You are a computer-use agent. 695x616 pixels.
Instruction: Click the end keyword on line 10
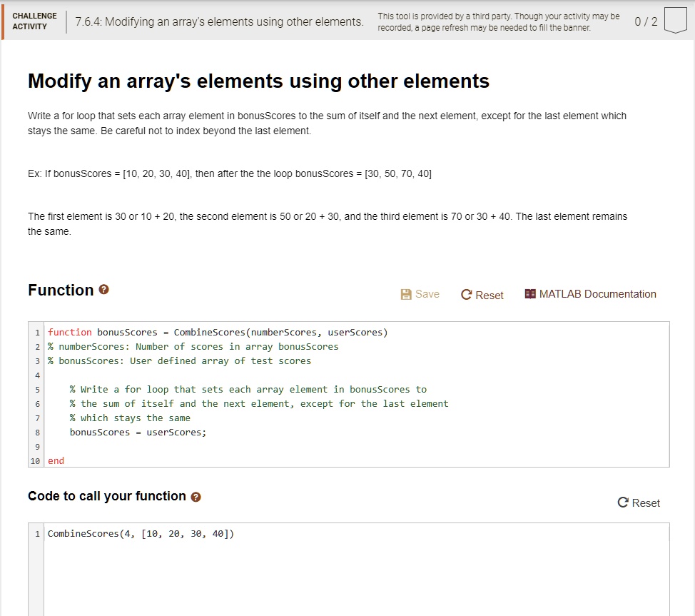pos(55,460)
